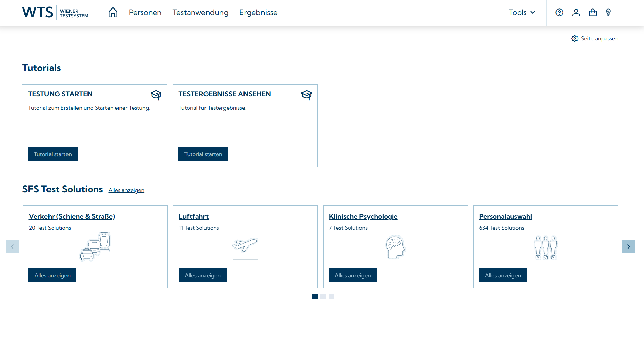Image resolution: width=644 pixels, height=349 pixels.
Task: Select the third carousel page indicator
Action: (331, 296)
